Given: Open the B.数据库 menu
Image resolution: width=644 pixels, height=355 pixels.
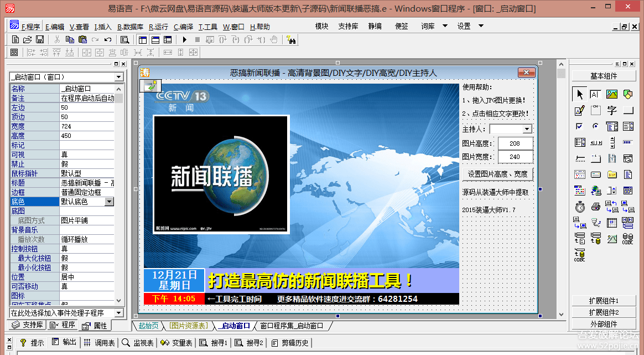Looking at the screenshot, I should coord(130,27).
